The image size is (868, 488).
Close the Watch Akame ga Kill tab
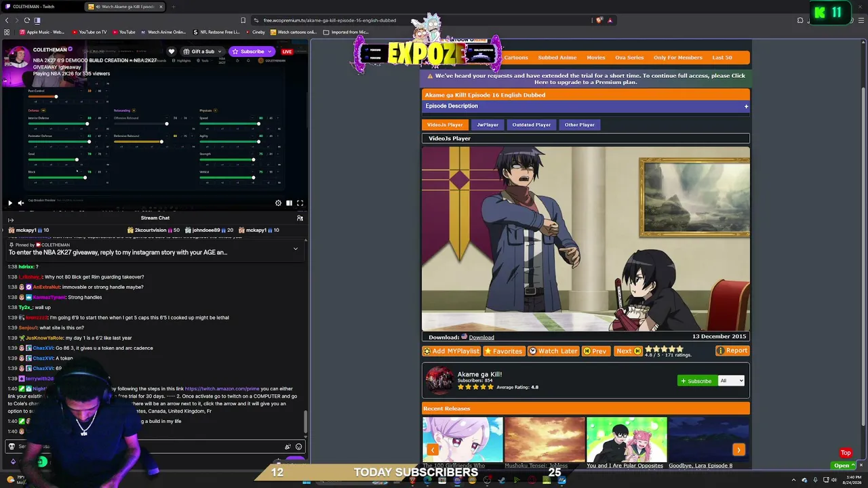click(161, 7)
